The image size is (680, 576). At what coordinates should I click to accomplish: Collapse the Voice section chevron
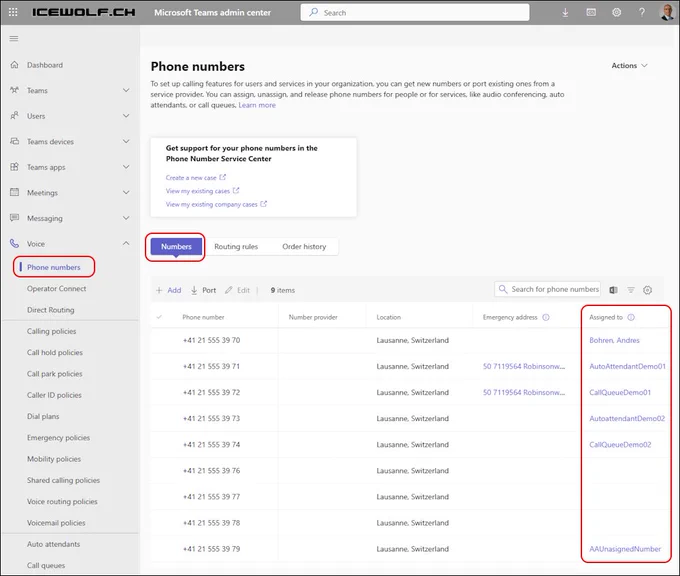126,243
